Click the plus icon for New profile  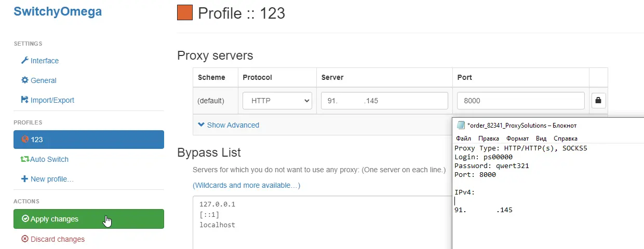tap(24, 179)
